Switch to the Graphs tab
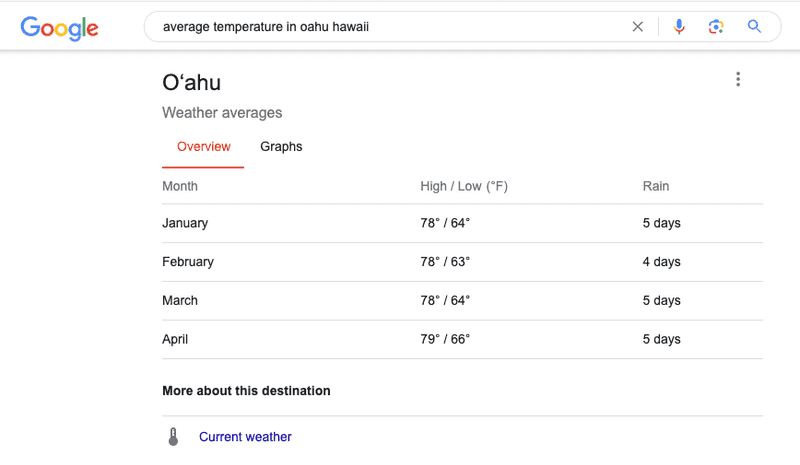The height and width of the screenshot is (465, 800). pyautogui.click(x=281, y=146)
